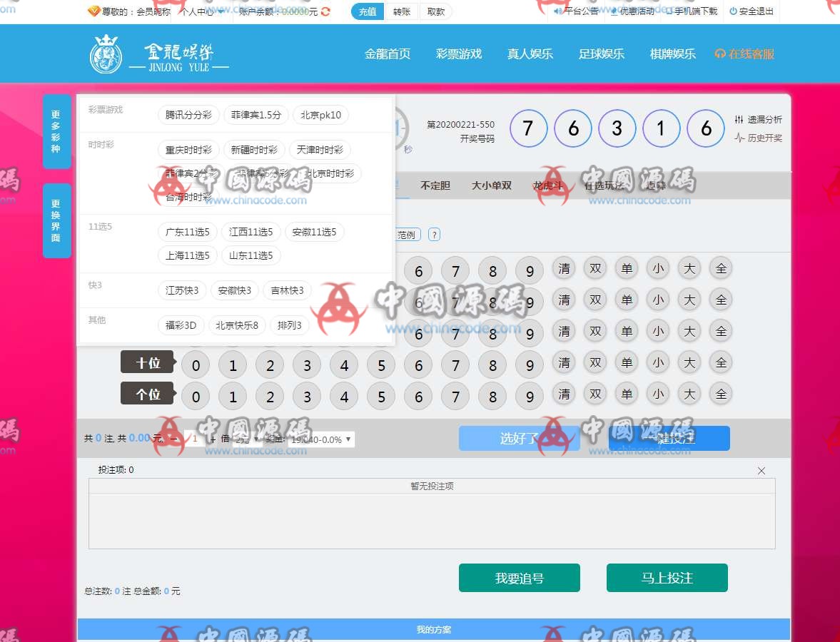Select number 9 in the 十位 row
The image size is (840, 642).
click(530, 365)
